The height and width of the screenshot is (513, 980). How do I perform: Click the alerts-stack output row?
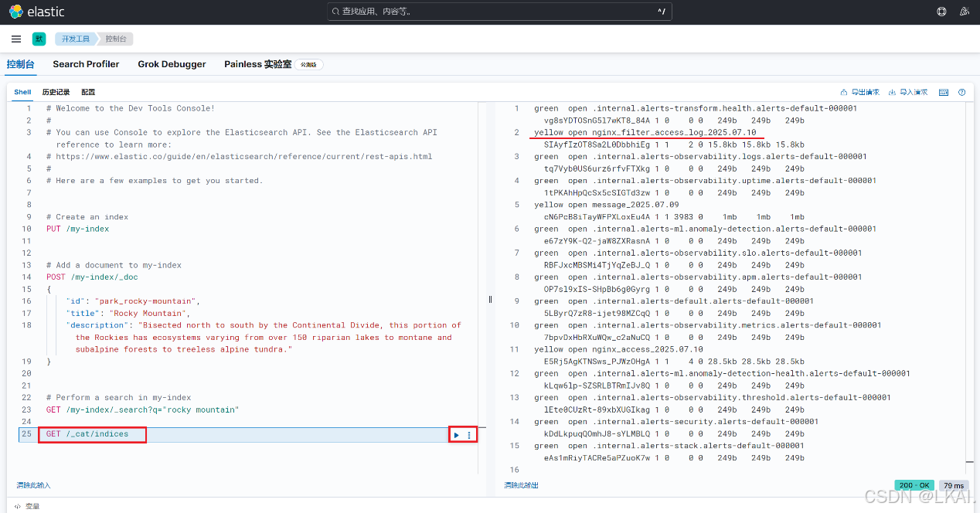[x=669, y=446]
